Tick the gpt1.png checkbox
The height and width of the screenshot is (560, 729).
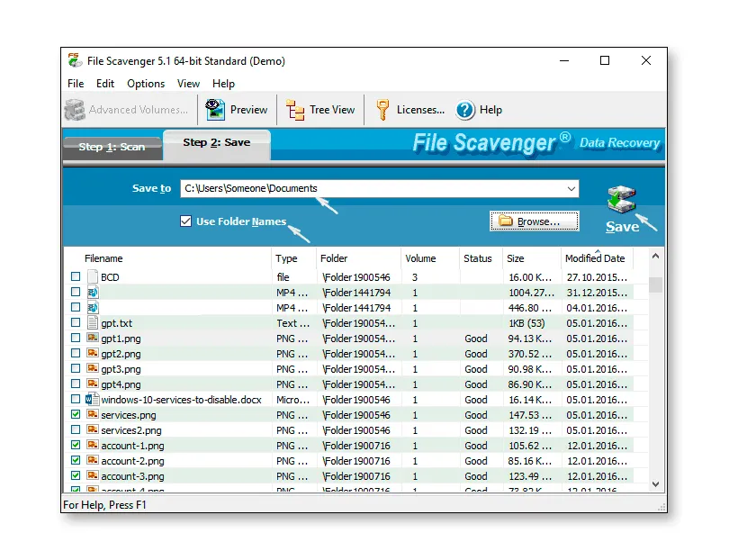76,339
